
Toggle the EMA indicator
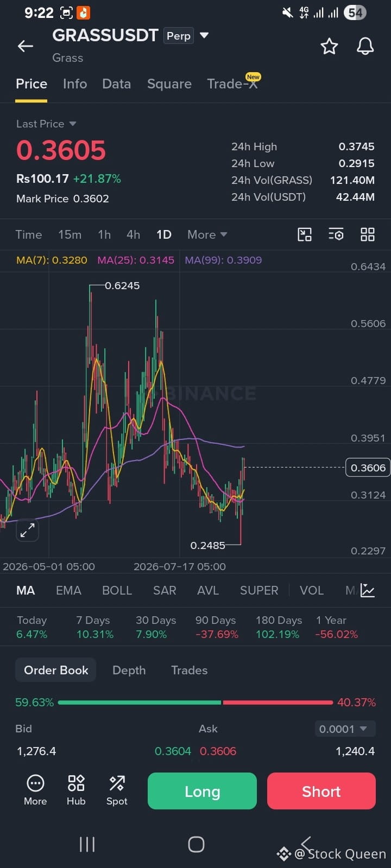68,590
